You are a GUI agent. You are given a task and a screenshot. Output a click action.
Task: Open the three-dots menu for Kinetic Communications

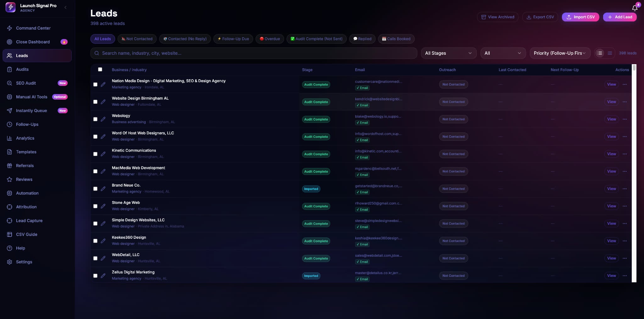pos(625,154)
